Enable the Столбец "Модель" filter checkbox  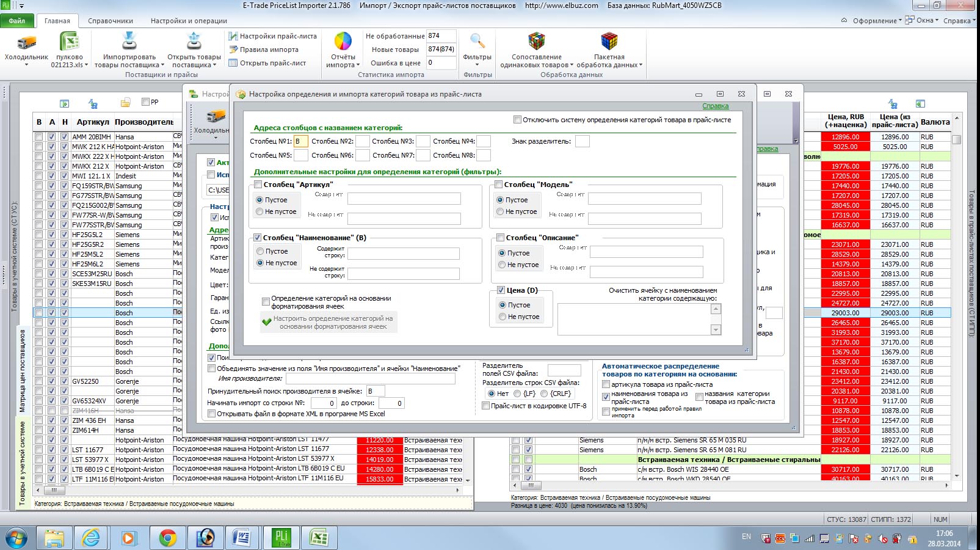[x=498, y=184]
